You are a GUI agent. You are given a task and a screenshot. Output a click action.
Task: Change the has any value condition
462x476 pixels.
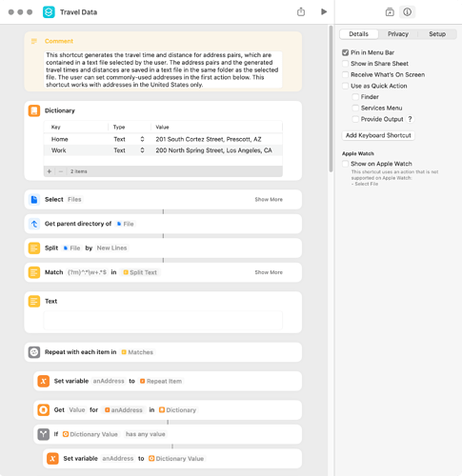click(146, 434)
